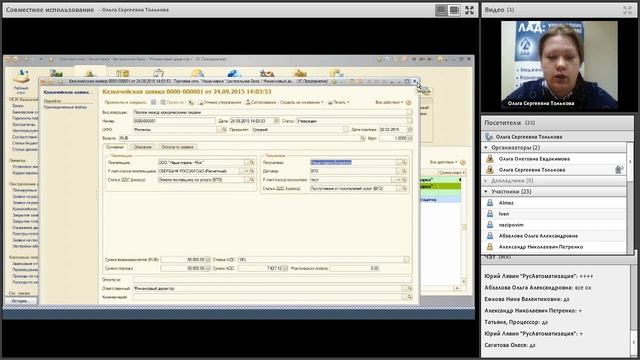The width and height of the screenshot is (640, 360).
Task: Click into the Оплата за input field
Action: 272,280
